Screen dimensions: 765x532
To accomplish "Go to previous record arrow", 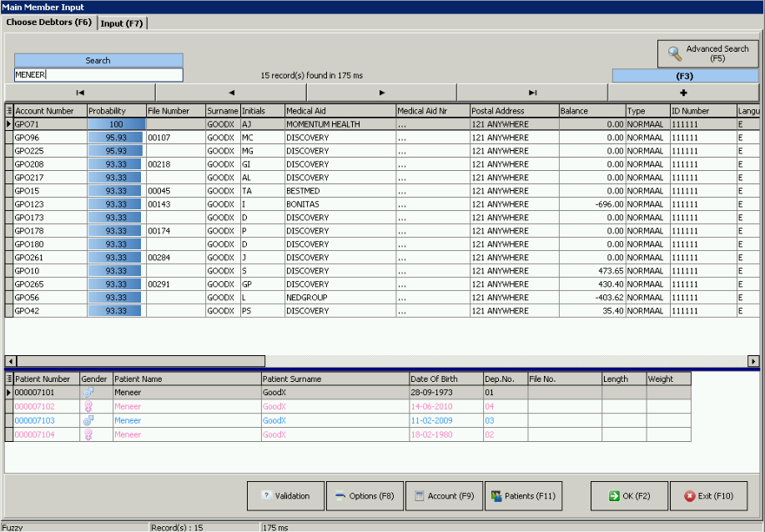I will pyautogui.click(x=231, y=93).
